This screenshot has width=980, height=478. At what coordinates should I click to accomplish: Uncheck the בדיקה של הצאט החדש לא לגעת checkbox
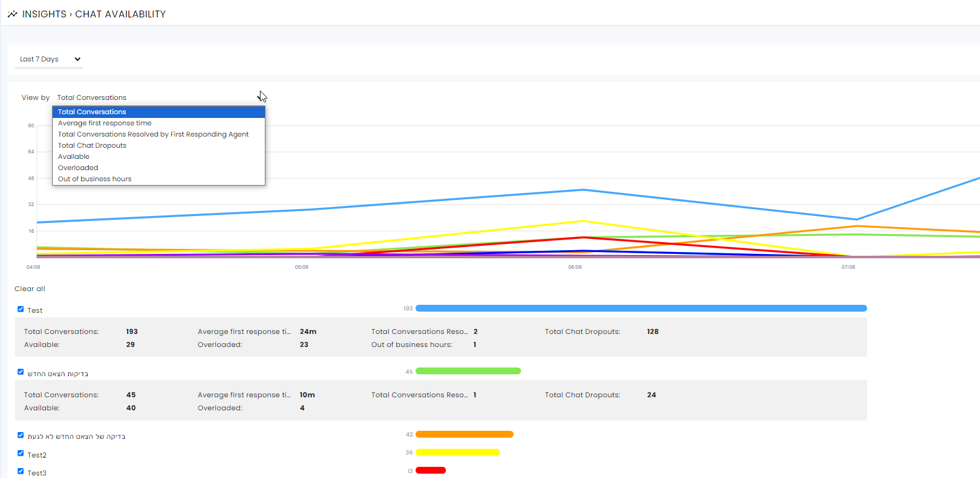20,435
